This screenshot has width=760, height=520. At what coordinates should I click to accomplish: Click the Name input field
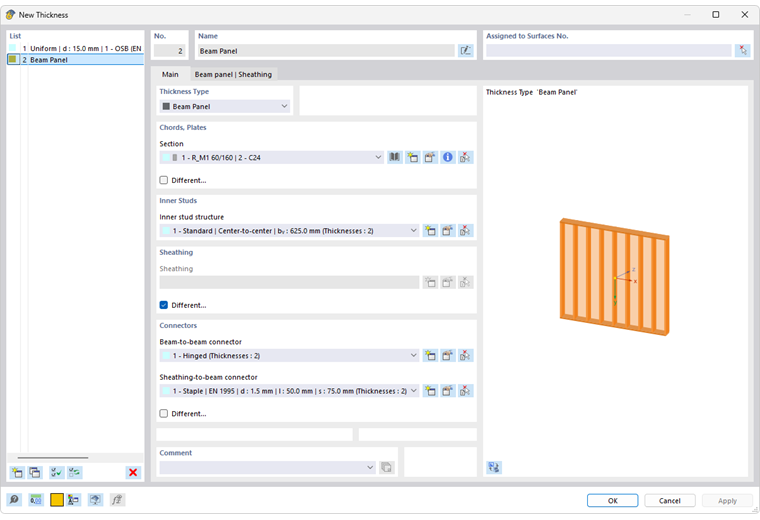(326, 50)
